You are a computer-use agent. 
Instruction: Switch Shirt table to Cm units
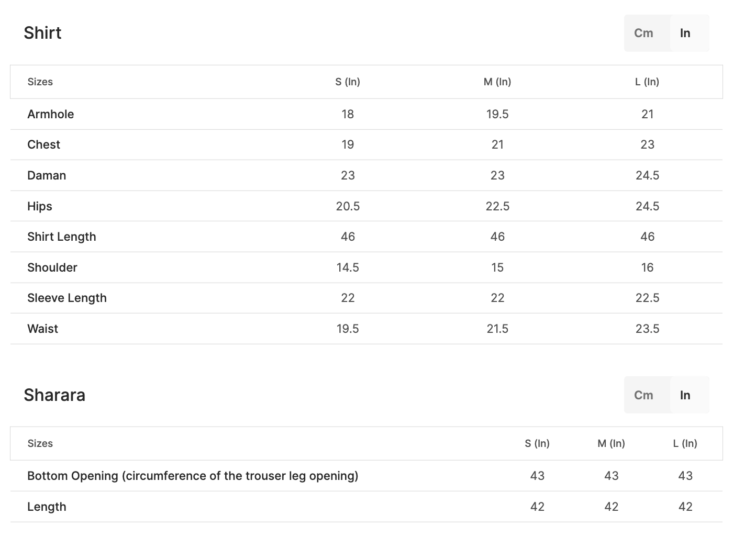pyautogui.click(x=643, y=33)
